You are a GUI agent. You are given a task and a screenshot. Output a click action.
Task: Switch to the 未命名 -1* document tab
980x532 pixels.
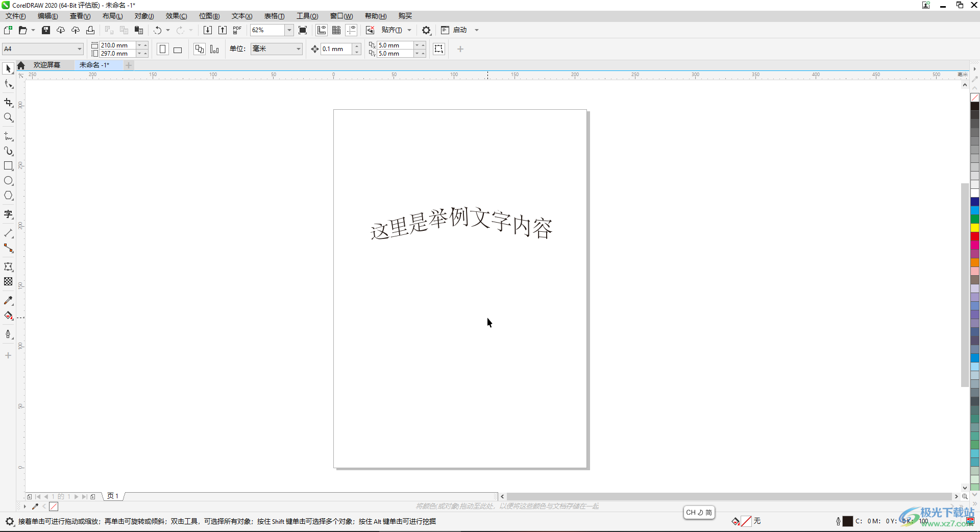tap(94, 65)
